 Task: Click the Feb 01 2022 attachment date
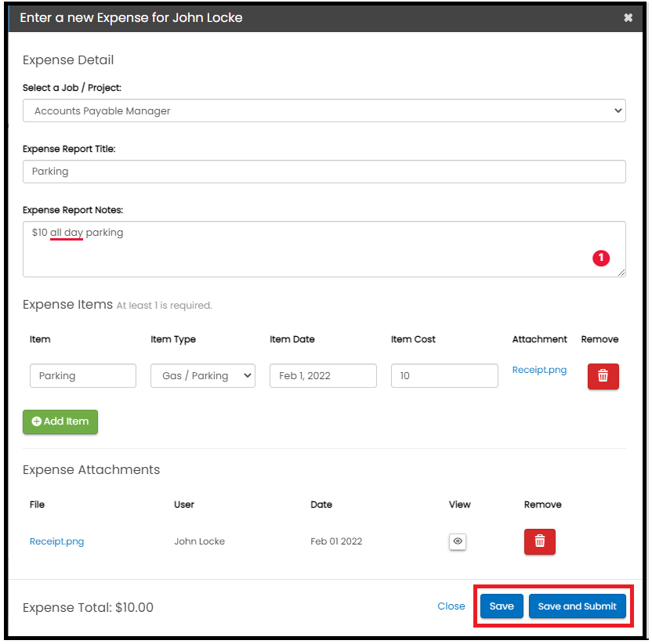336,541
